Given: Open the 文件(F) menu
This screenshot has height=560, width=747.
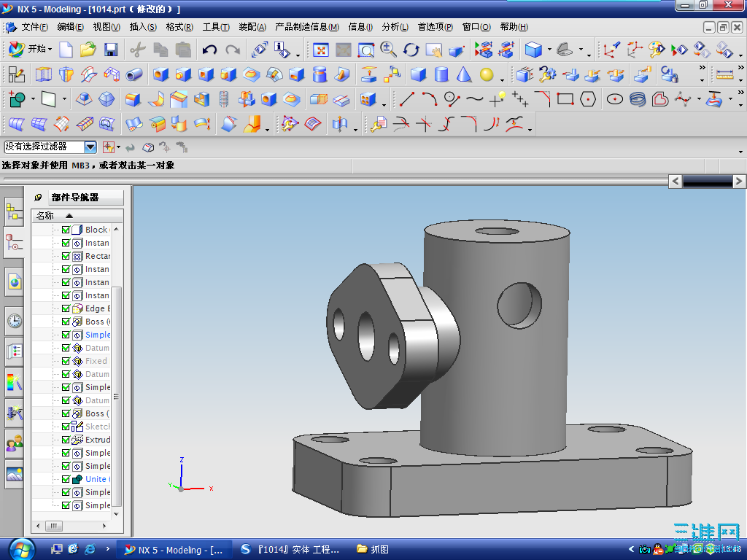Looking at the screenshot, I should click(x=34, y=27).
